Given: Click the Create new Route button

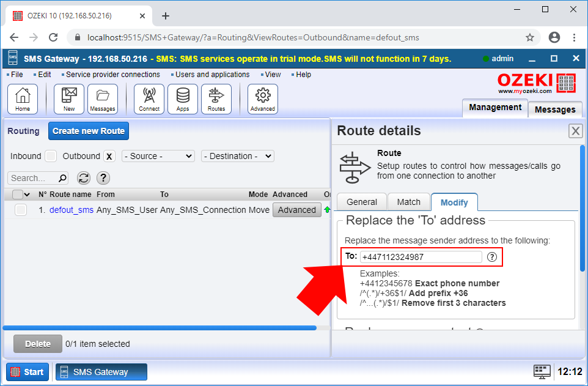Looking at the screenshot, I should coord(89,131).
